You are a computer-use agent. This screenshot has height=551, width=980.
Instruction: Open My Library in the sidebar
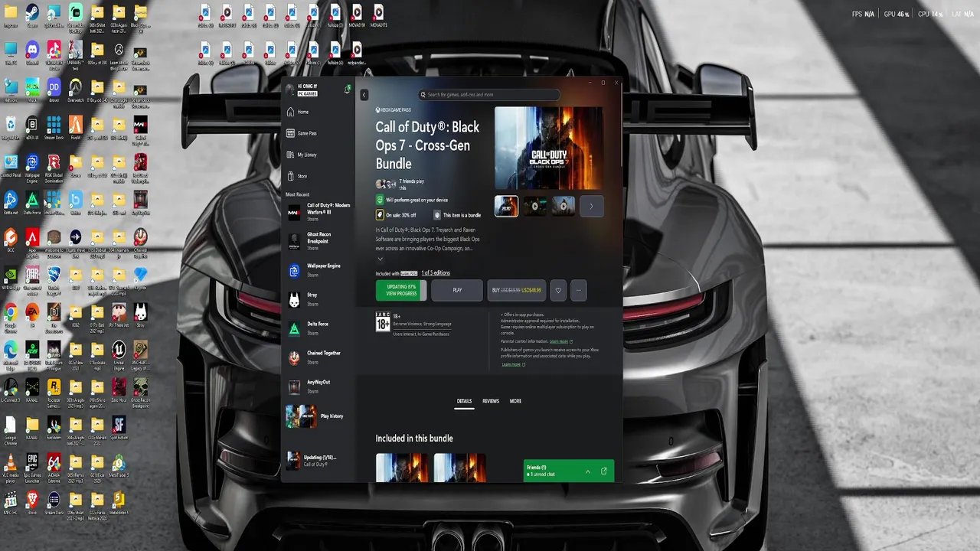click(317, 155)
